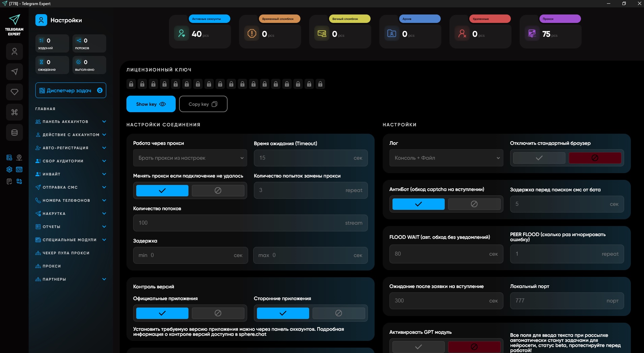Click the active accounts icon showing 40
The image size is (644, 353).
tap(181, 33)
